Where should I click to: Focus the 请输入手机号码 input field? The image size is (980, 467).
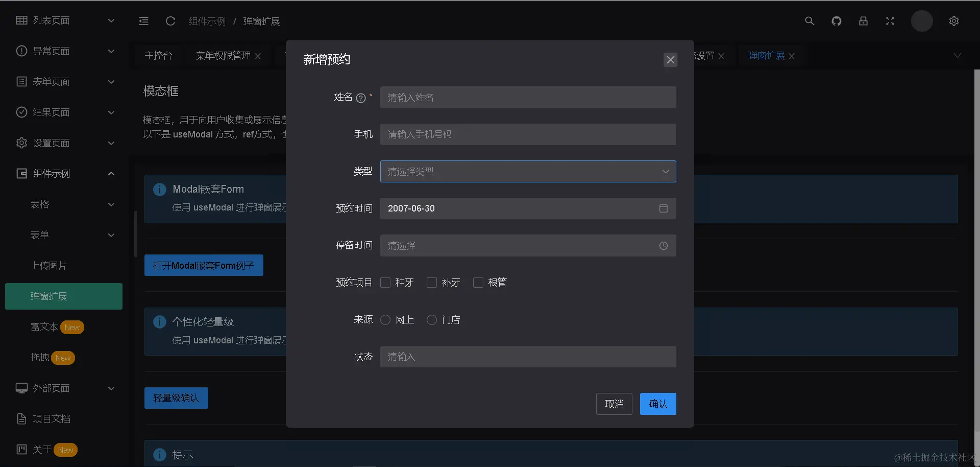(x=528, y=134)
